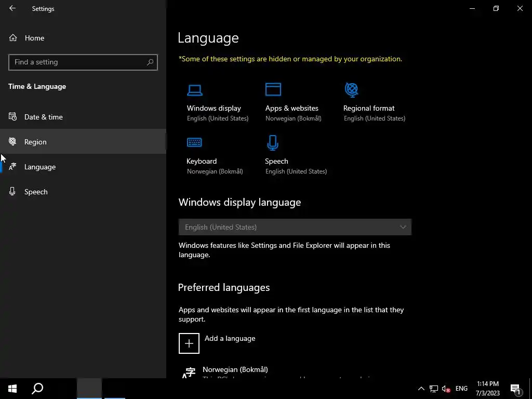Click the Date & time calendar icon
This screenshot has width=532, height=399.
(12, 116)
